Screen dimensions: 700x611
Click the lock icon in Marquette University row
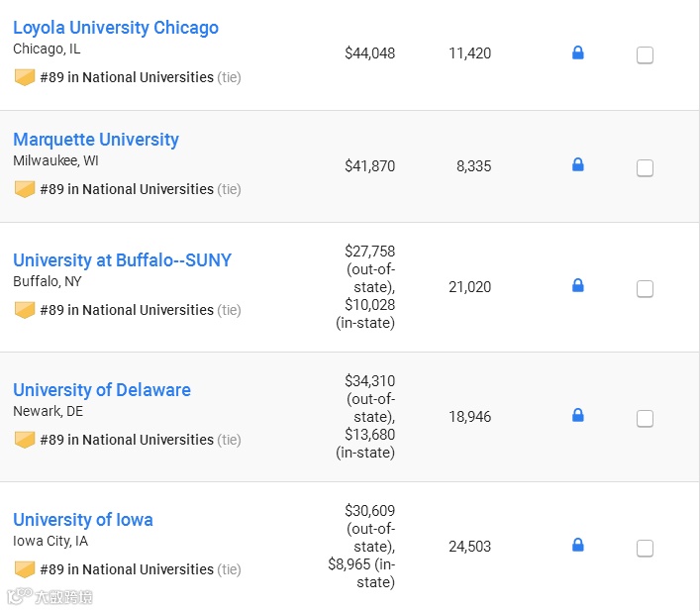578,165
